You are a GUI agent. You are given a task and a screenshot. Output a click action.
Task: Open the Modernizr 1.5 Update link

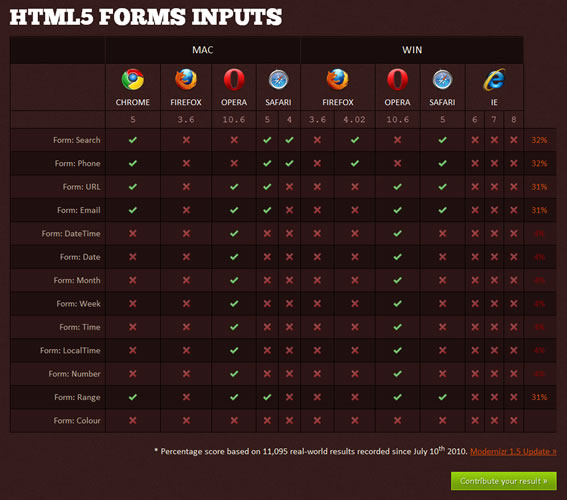[x=513, y=452]
